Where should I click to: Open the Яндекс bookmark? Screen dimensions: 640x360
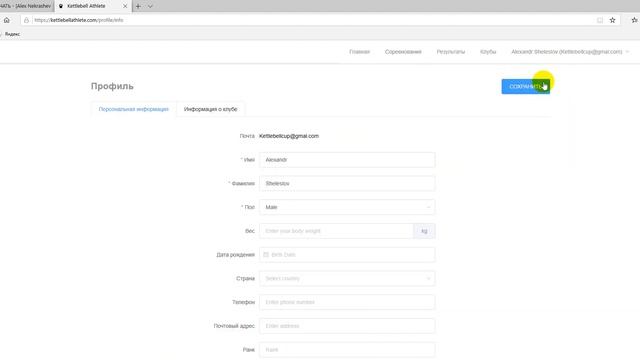12,34
